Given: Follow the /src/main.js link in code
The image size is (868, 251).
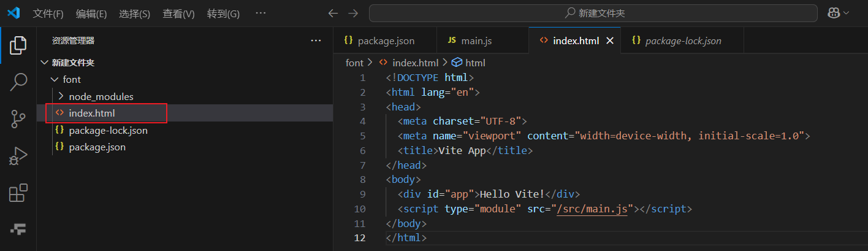Looking at the screenshot, I should pos(593,209).
